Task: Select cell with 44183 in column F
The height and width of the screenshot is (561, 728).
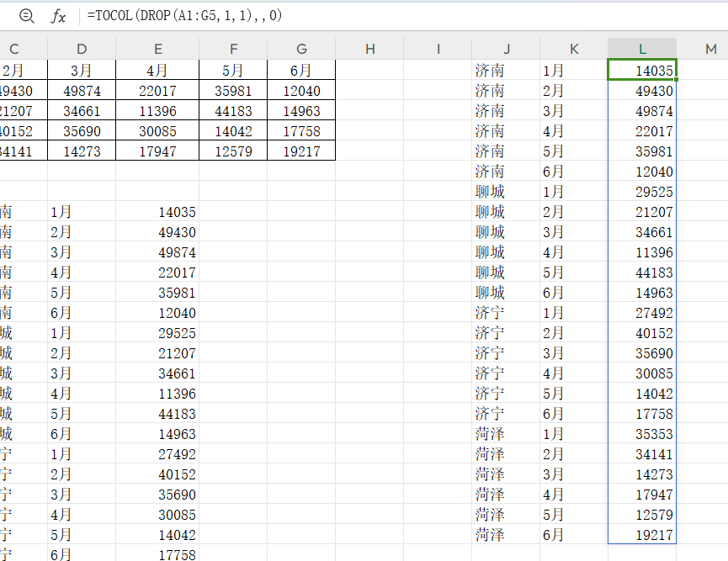Action: (233, 110)
